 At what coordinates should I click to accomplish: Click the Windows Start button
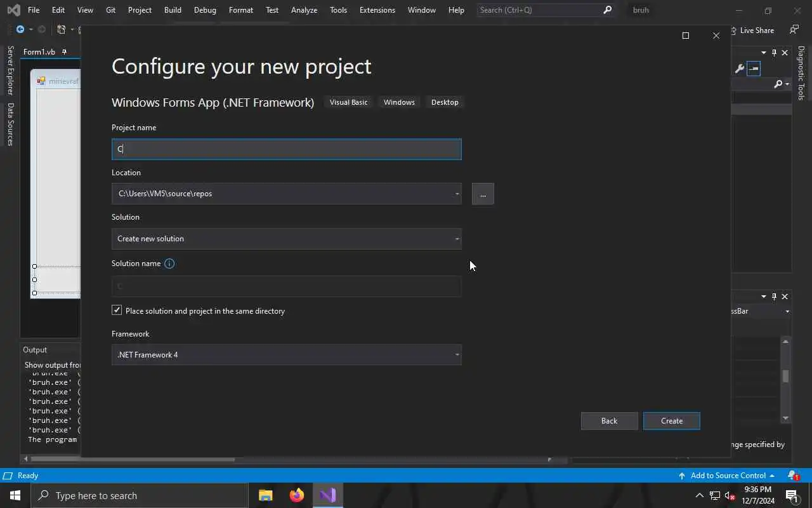click(15, 495)
